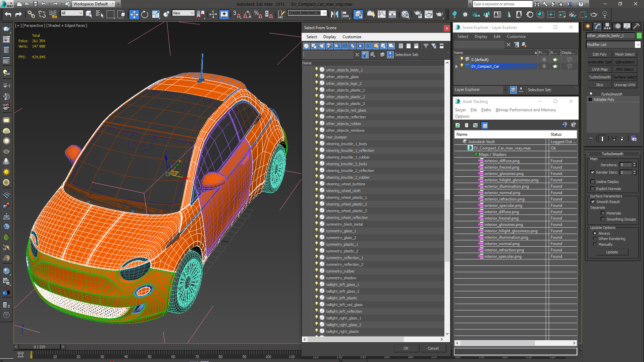The image size is (644, 362).
Task: Toggle Display Geometry filter in Select From Scene
Action: click(306, 46)
